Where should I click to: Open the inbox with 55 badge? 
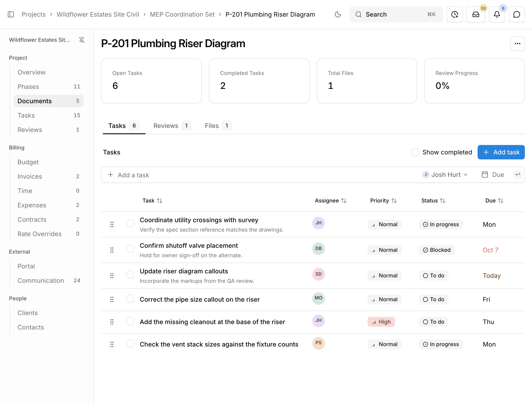[x=476, y=14]
